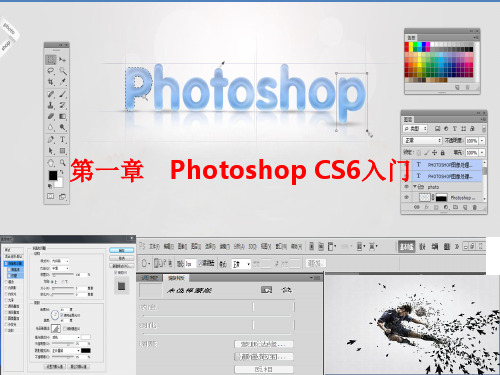The width and height of the screenshot is (500, 375).
Task: Click the black foreground color swatch
Action: (53, 175)
